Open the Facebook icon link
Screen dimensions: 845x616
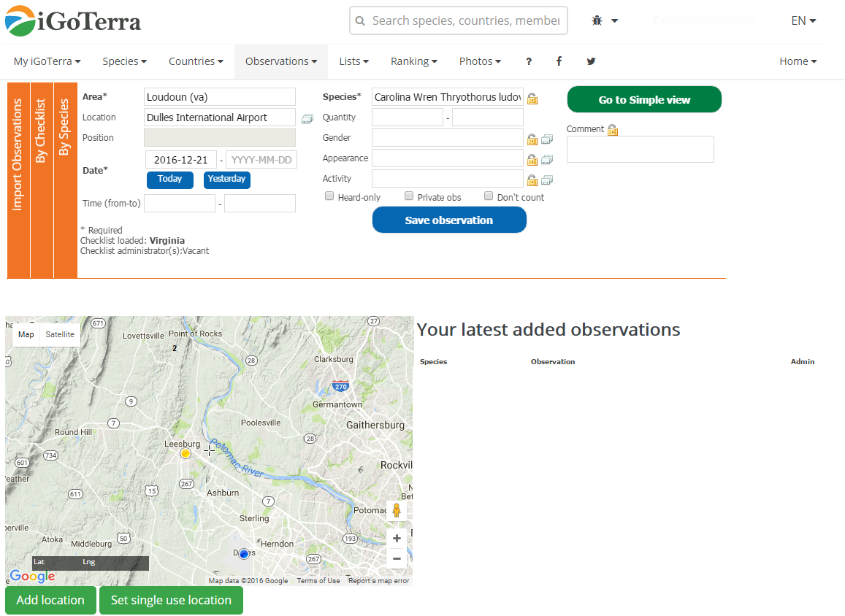559,61
